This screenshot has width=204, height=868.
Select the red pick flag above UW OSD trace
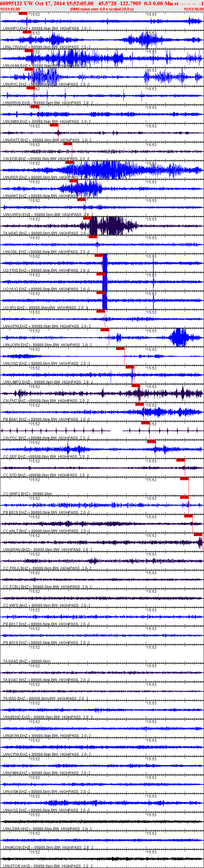120,348
